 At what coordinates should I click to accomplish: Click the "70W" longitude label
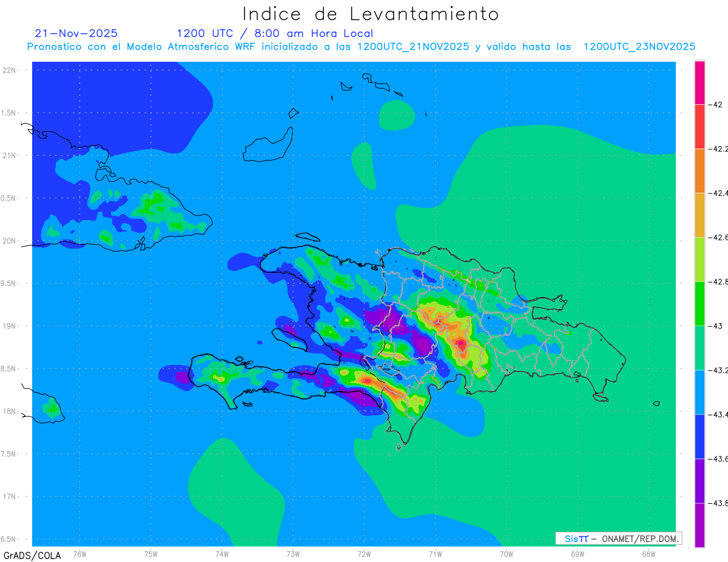click(x=507, y=554)
